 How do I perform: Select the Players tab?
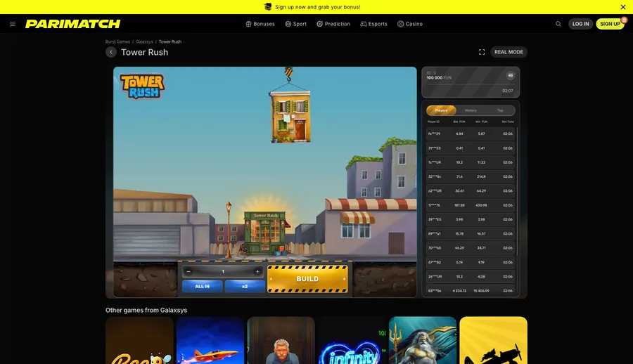coord(441,110)
